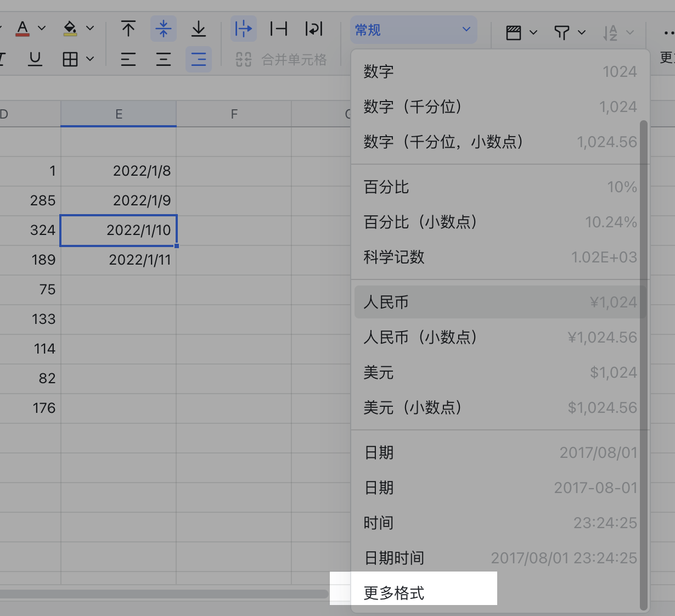The width and height of the screenshot is (675, 616).
Task: Select the font color icon
Action: pyautogui.click(x=23, y=28)
